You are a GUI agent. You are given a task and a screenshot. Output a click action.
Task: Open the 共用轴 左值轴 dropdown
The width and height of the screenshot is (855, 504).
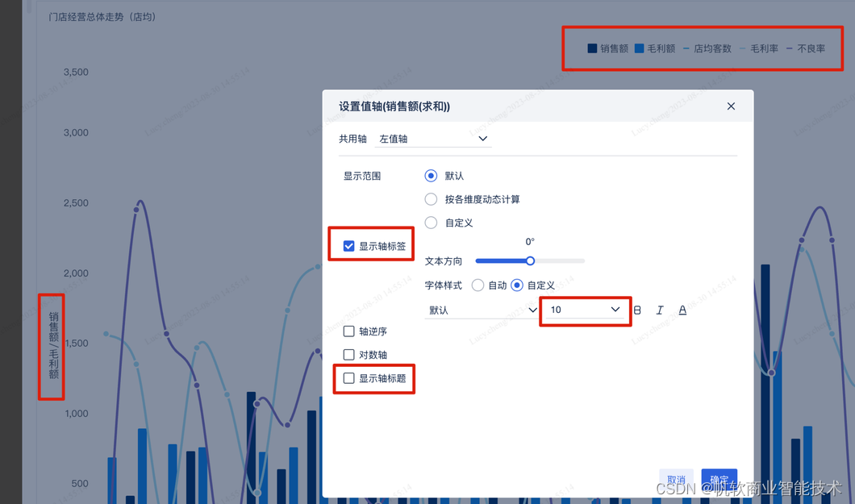(x=433, y=139)
